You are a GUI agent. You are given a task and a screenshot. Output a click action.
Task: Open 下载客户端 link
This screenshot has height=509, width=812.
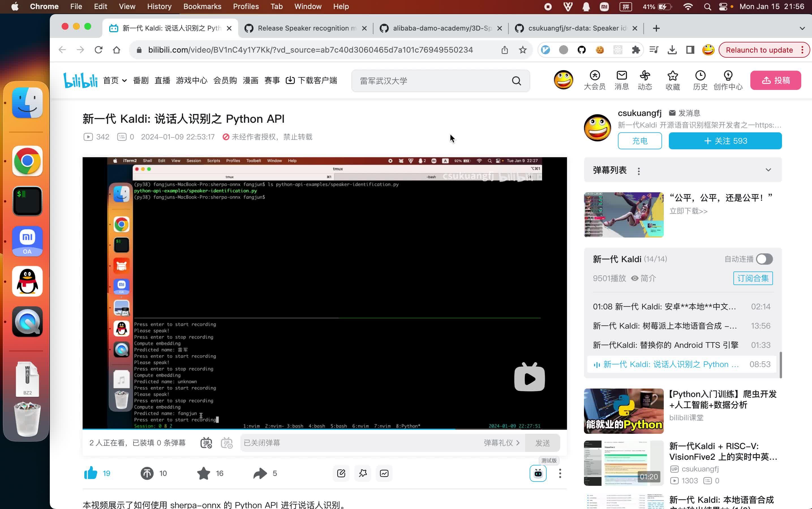point(311,81)
